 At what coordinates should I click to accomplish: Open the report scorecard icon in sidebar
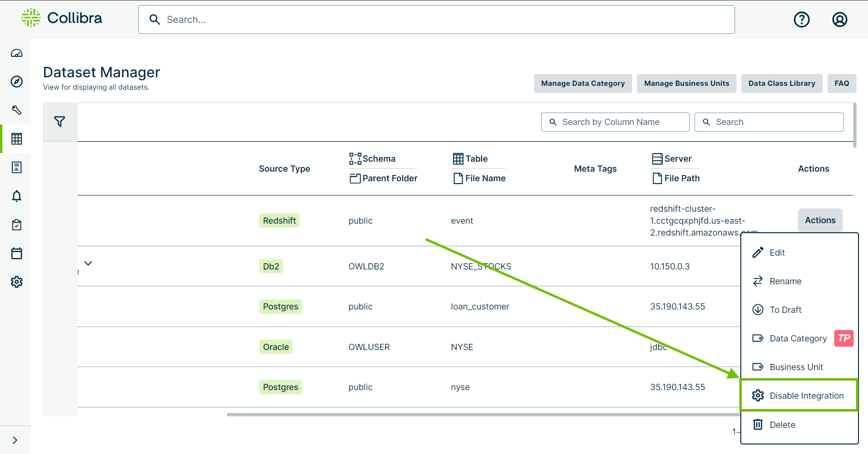[x=16, y=167]
